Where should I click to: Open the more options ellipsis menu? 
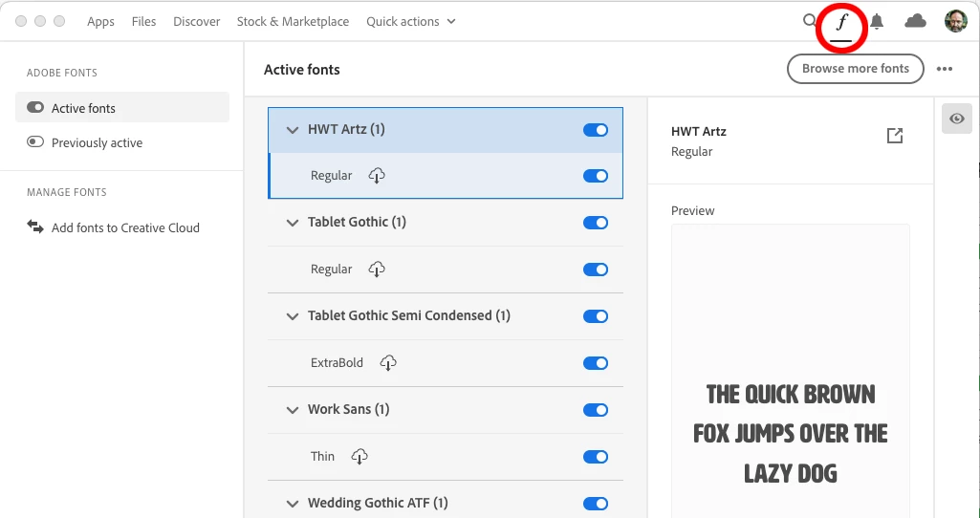click(x=945, y=69)
